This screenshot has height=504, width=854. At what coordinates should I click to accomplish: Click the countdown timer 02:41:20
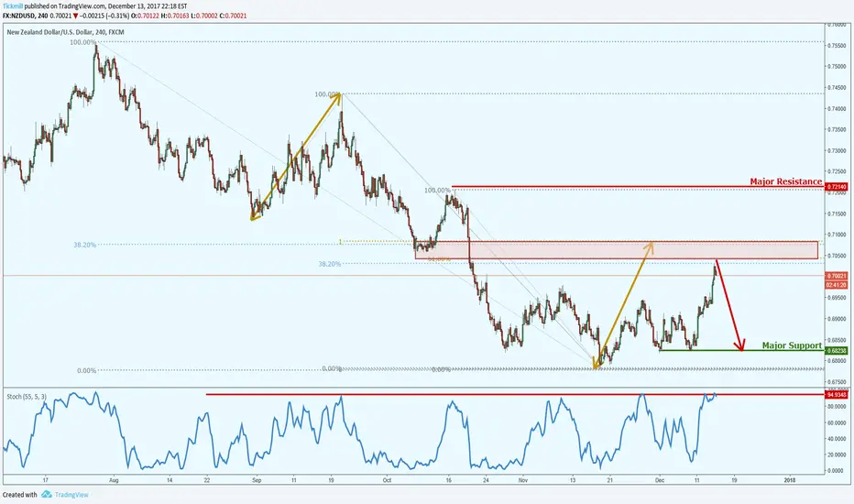click(837, 284)
